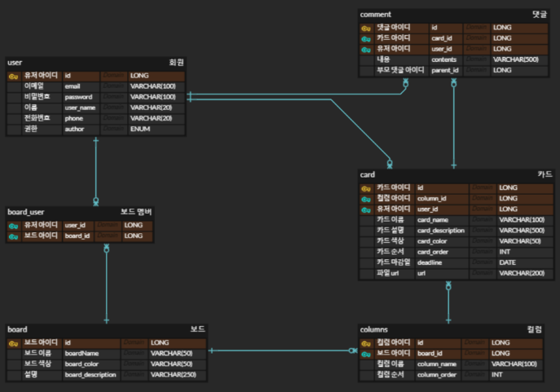
Task: Click the 'contents' column in comment table
Action: 444,59
